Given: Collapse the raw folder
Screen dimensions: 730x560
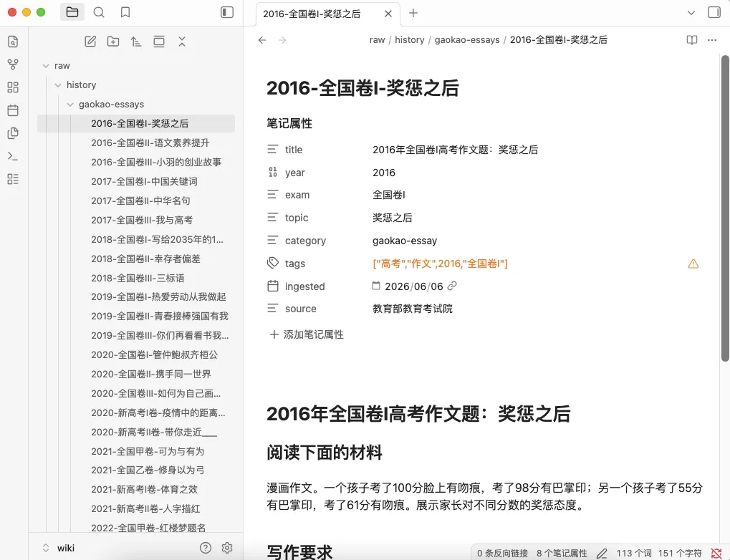Looking at the screenshot, I should [46, 66].
